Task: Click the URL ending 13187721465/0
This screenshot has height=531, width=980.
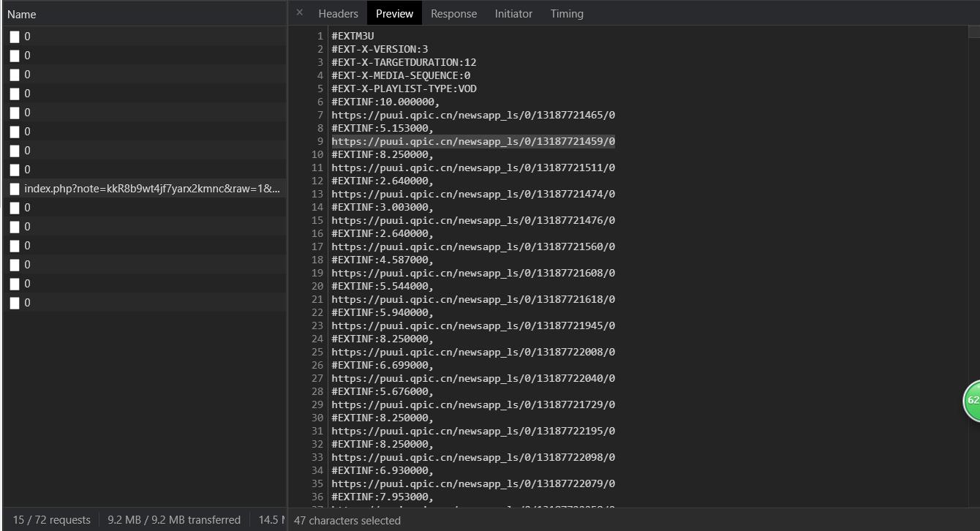Action: (x=473, y=115)
